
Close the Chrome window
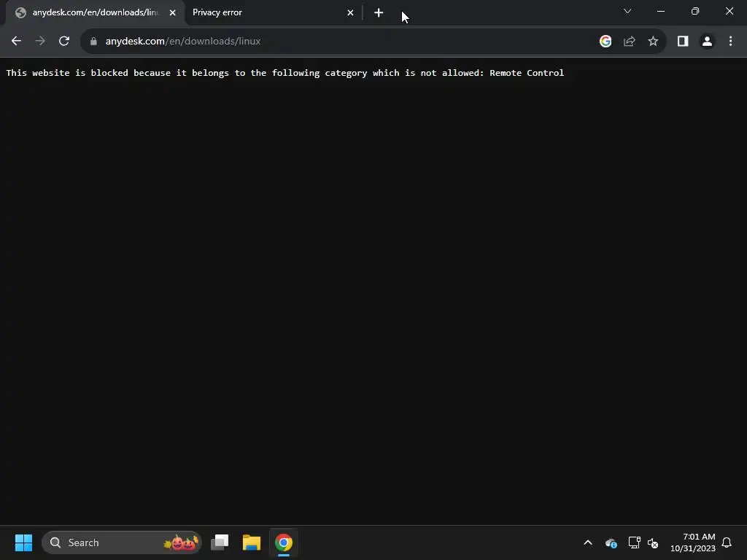[x=729, y=11]
